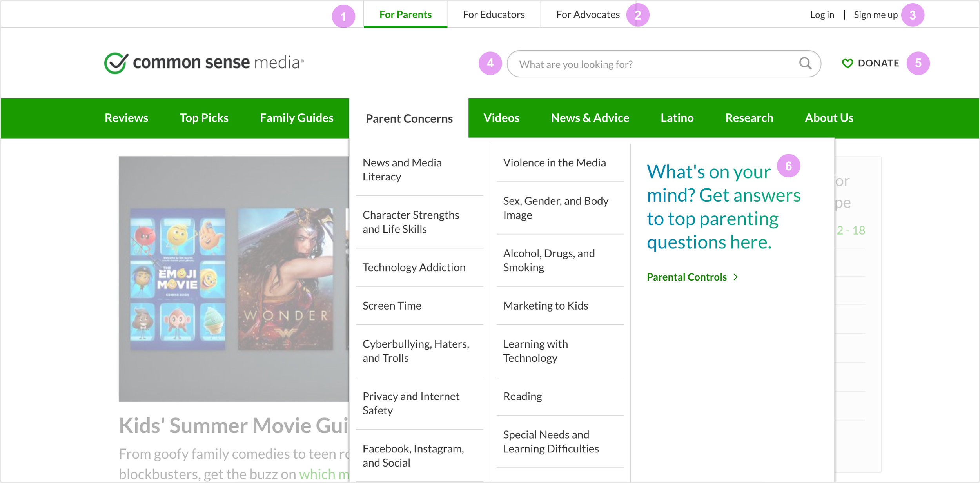Open the Latino menu
This screenshot has width=980, height=483.
point(677,118)
